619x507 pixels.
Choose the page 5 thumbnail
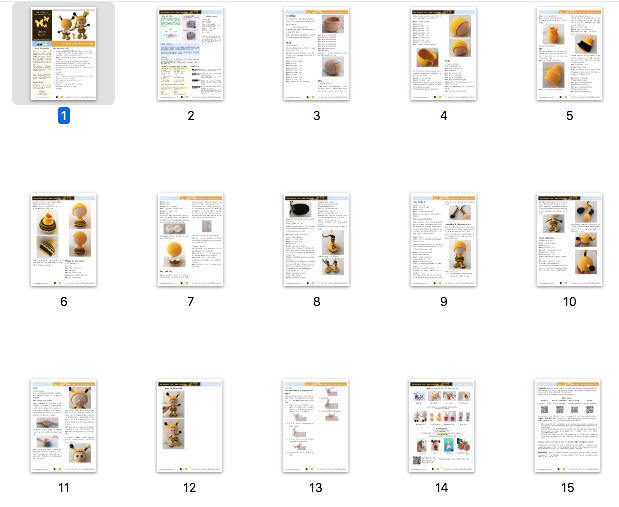coord(569,54)
